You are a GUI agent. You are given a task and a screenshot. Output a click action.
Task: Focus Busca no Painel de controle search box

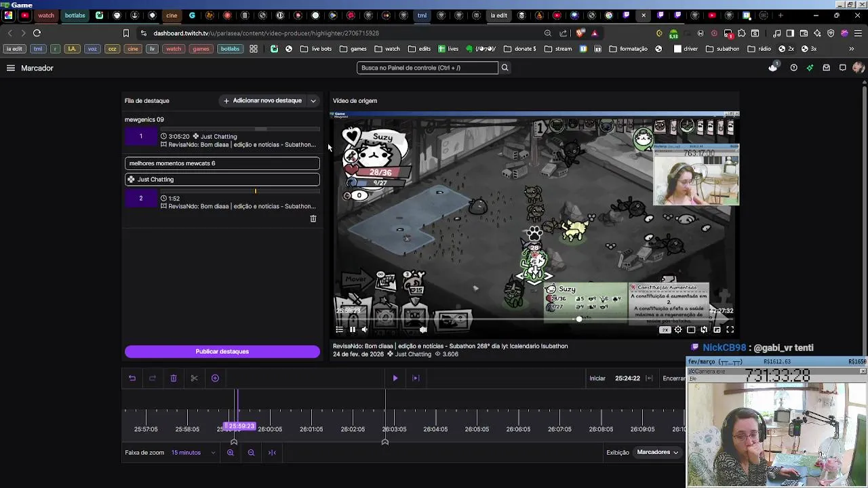pyautogui.click(x=427, y=68)
